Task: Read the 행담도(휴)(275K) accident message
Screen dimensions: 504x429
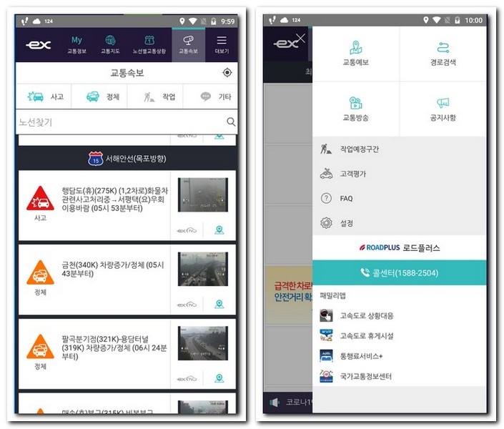Action: 115,199
